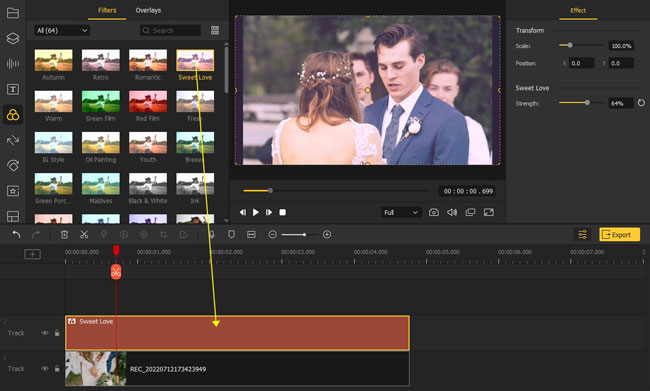Play the video preview
Screen dimensions: 650x391
[x=256, y=212]
